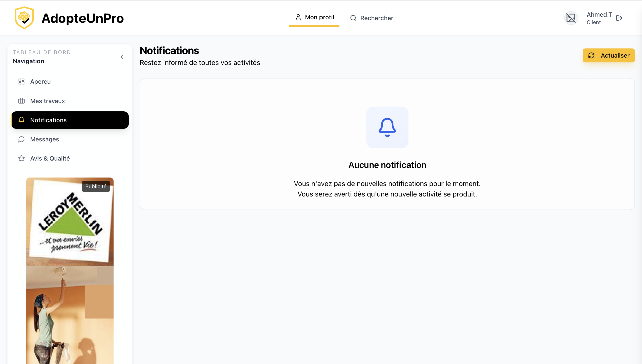Click the Avis & Qualité star icon

[21, 158]
